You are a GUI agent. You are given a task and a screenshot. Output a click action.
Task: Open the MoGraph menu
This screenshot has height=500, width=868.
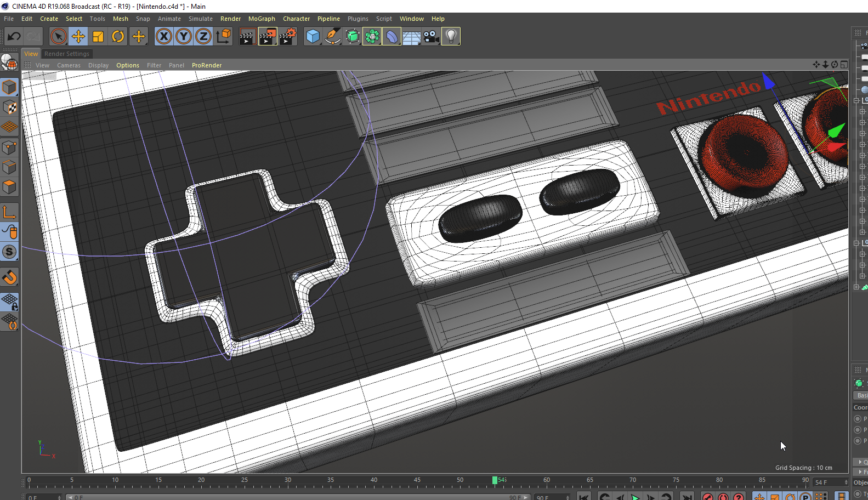[262, 19]
